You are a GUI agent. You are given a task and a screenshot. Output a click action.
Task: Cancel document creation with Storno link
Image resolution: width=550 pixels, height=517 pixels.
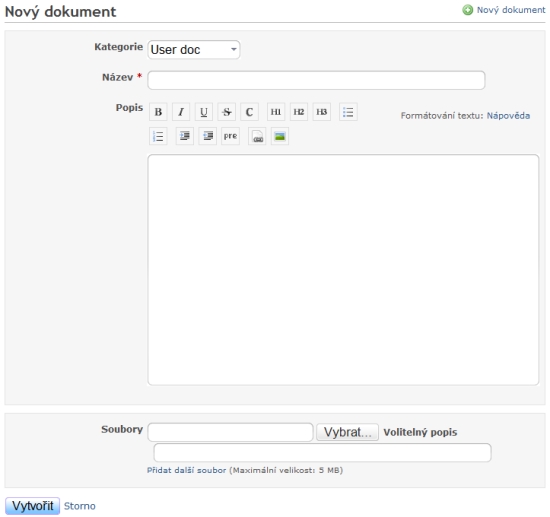pos(80,506)
